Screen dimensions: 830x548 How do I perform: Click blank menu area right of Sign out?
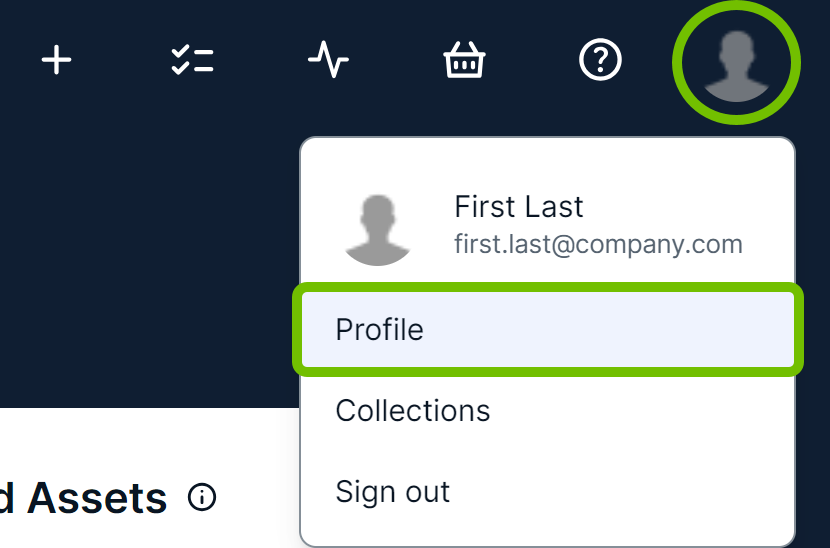coord(650,492)
